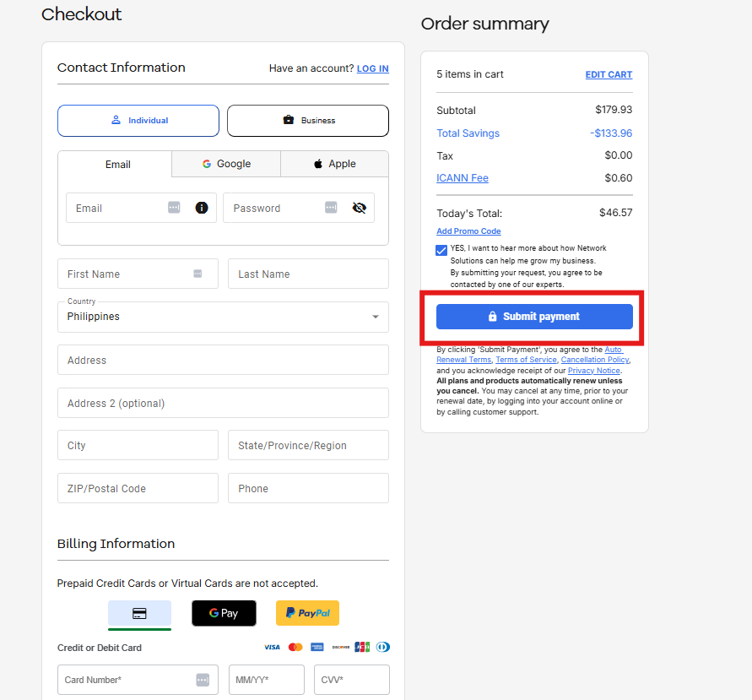
Task: Open the EDIT CART link
Action: pyautogui.click(x=609, y=74)
